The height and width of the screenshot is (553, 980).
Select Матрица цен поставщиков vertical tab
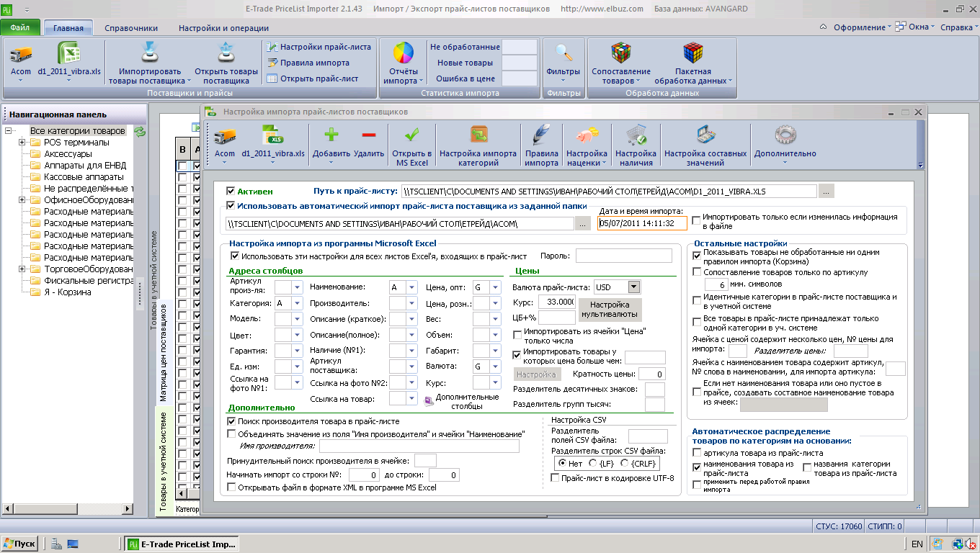(163, 352)
